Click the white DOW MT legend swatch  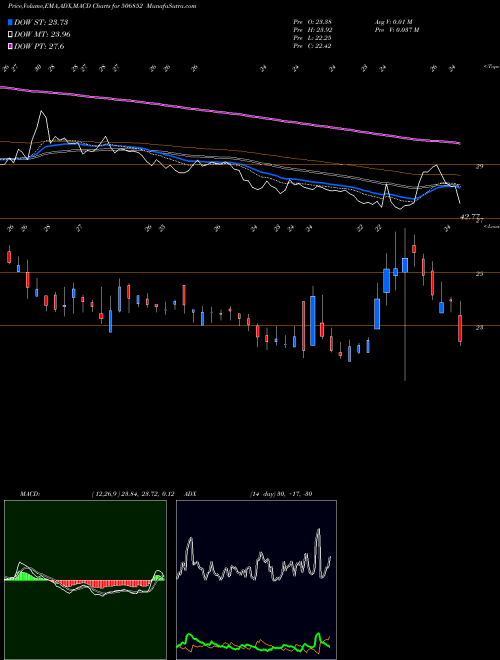(10, 35)
